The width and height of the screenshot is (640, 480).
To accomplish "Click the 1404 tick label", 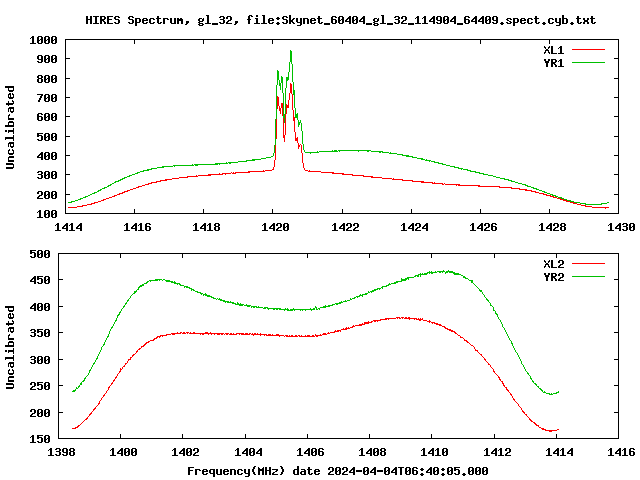I will point(248,452).
